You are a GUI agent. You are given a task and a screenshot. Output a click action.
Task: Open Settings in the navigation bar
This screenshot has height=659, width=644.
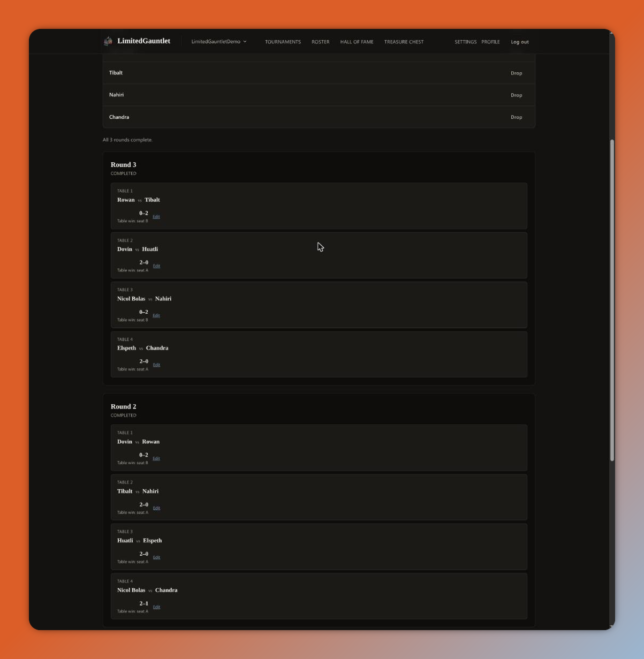click(x=465, y=42)
